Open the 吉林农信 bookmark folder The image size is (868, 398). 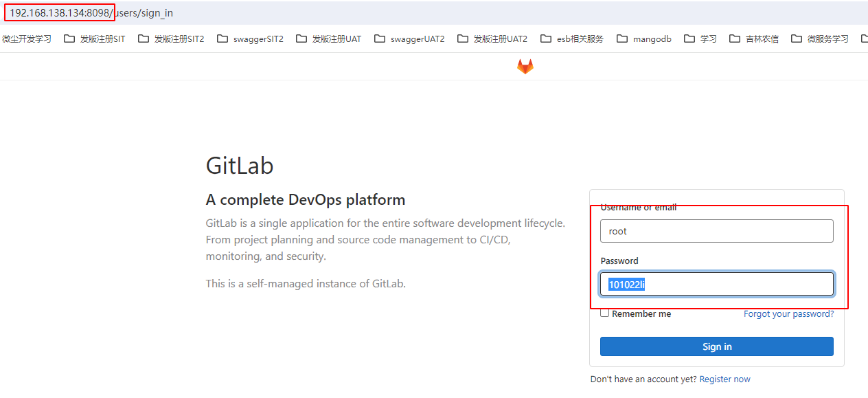pos(754,39)
